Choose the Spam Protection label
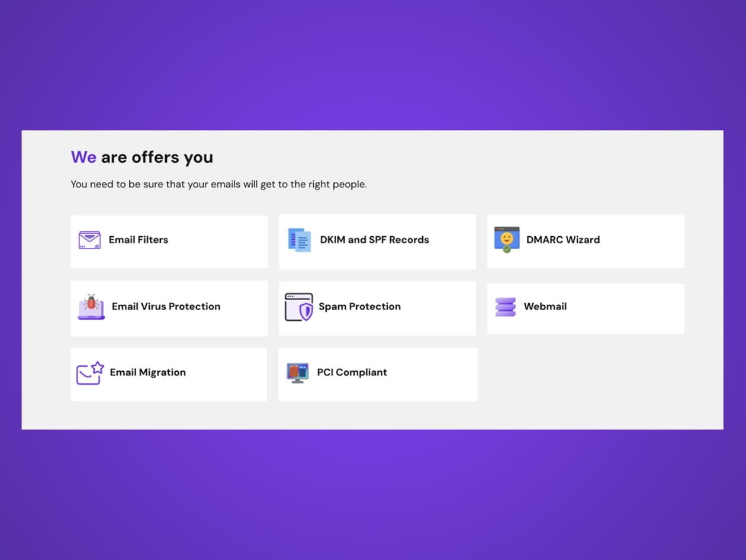This screenshot has height=560, width=746. click(x=359, y=307)
